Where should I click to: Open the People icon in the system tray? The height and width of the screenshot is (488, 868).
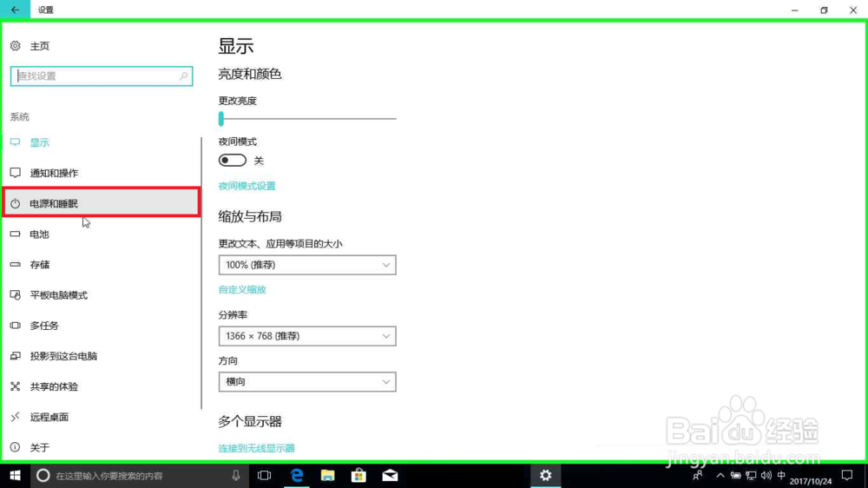point(698,475)
